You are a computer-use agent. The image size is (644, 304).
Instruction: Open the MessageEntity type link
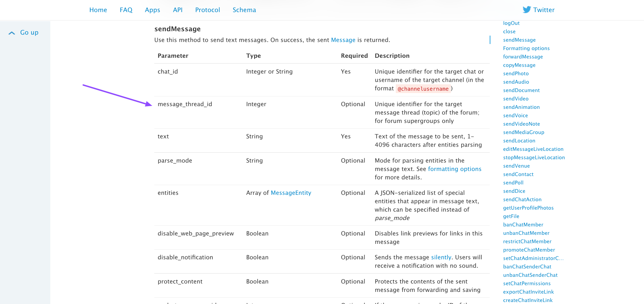pyautogui.click(x=291, y=193)
